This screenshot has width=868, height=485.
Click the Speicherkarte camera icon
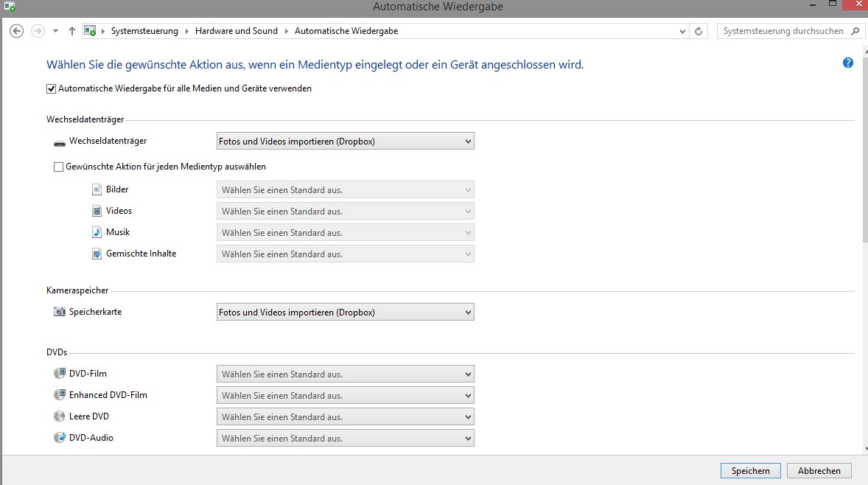(x=60, y=312)
